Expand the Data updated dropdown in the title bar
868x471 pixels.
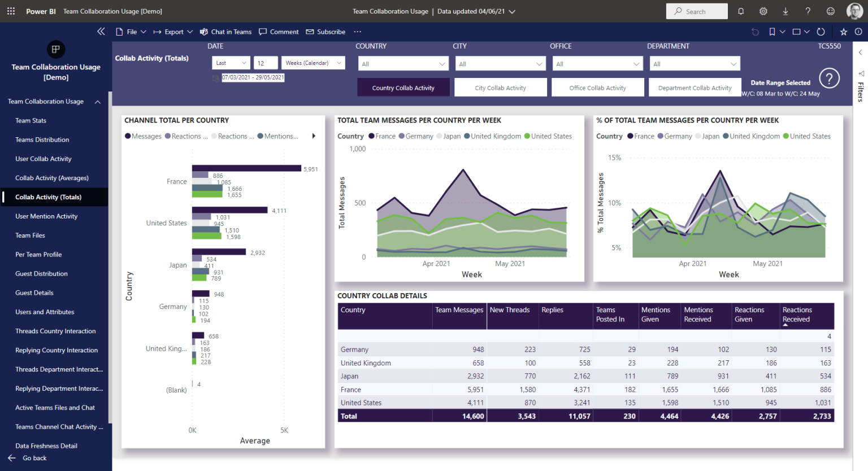pyautogui.click(x=512, y=11)
